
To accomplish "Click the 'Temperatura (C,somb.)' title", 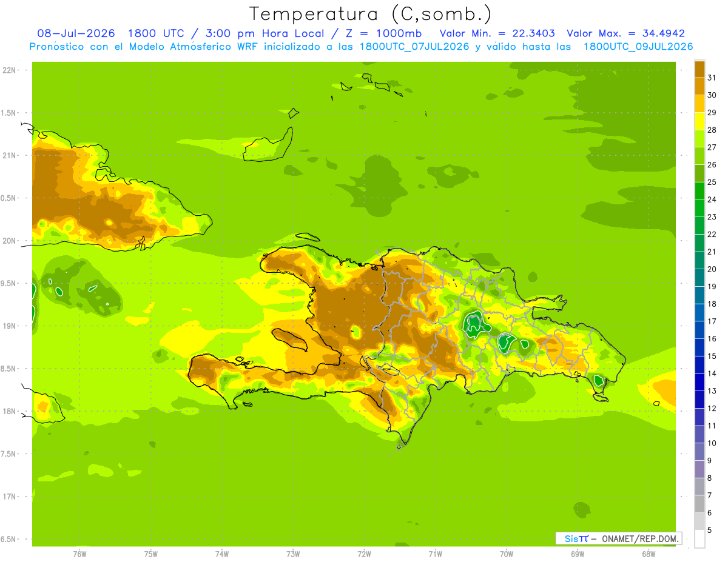I will 370,14.
